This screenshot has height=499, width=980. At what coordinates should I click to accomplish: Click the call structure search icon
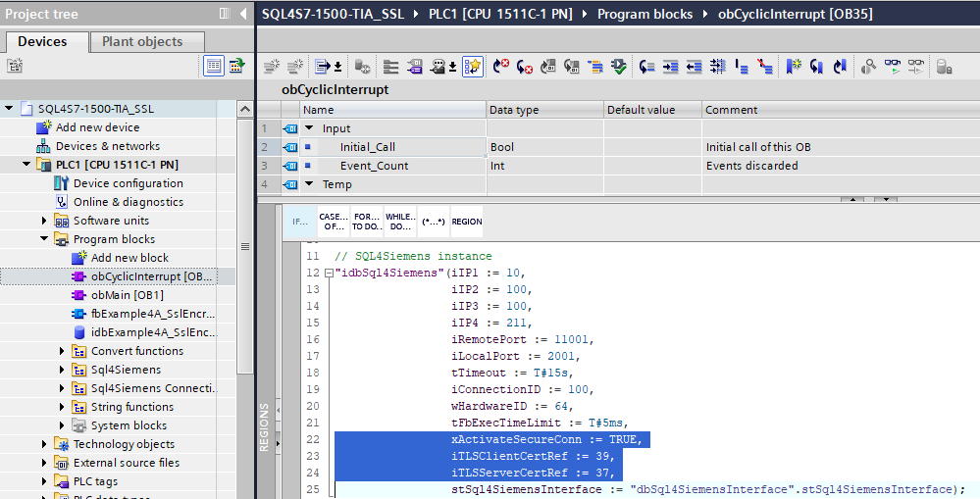[869, 66]
